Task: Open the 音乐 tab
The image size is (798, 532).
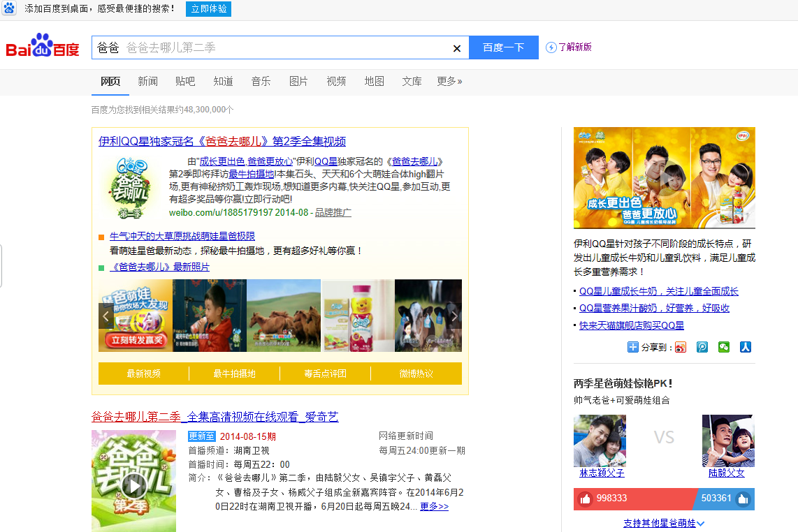Action: (261, 82)
